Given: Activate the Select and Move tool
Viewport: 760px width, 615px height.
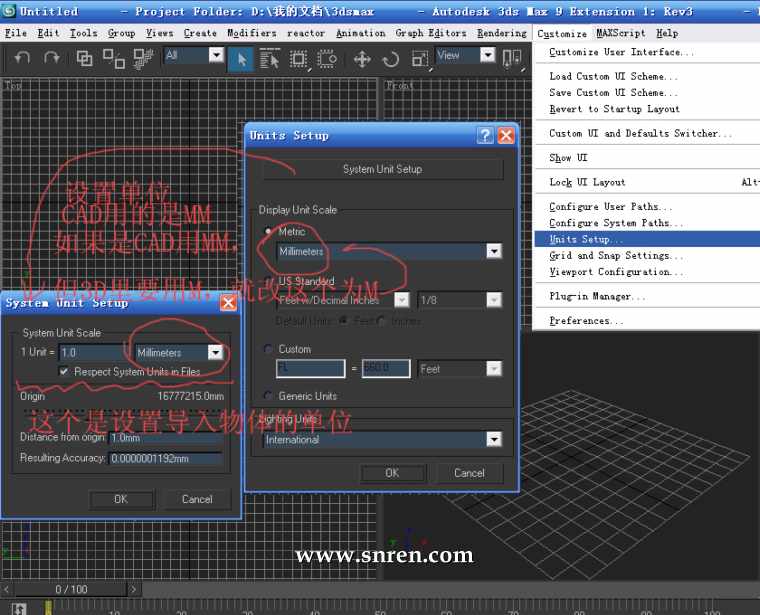Looking at the screenshot, I should [362, 58].
